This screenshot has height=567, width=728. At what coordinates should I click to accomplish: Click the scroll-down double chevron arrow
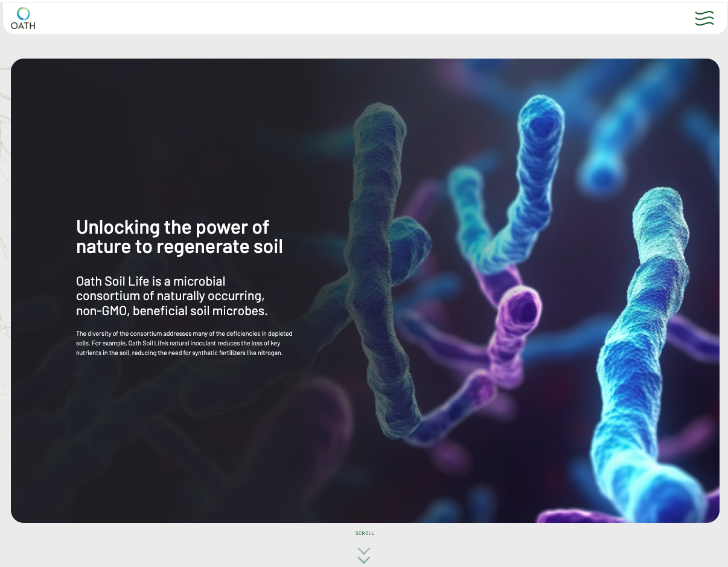[363, 556]
